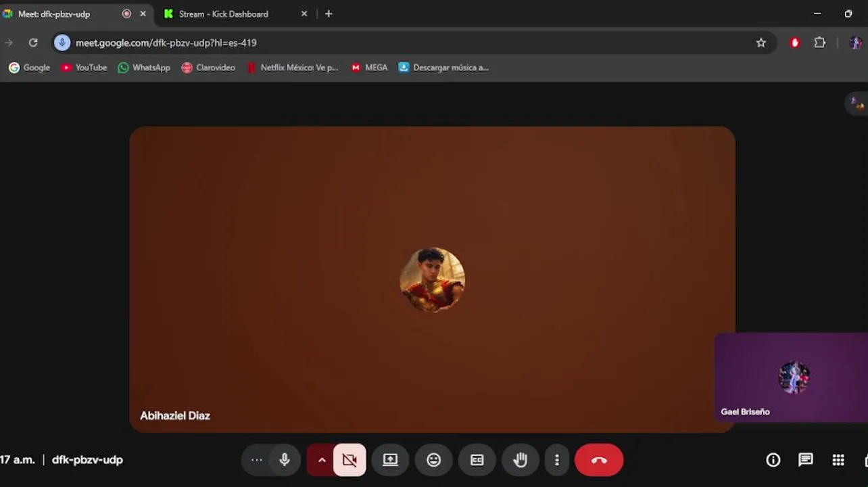Open the Extensions puzzle menu
Screen dimensions: 868x487
(820, 43)
